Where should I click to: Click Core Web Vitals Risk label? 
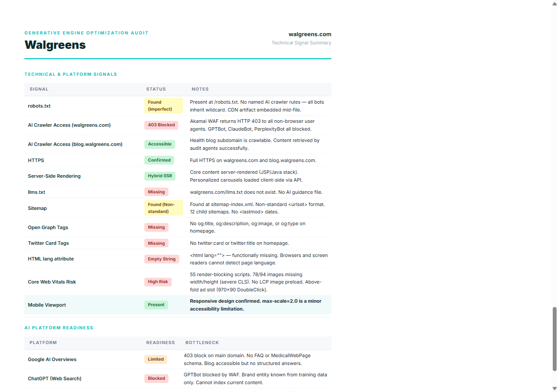(52, 282)
